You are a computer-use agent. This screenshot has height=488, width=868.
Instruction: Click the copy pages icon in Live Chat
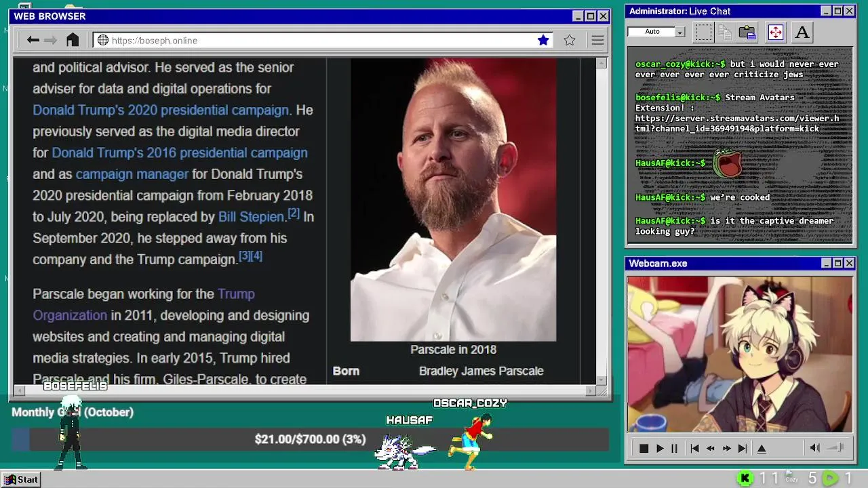725,32
